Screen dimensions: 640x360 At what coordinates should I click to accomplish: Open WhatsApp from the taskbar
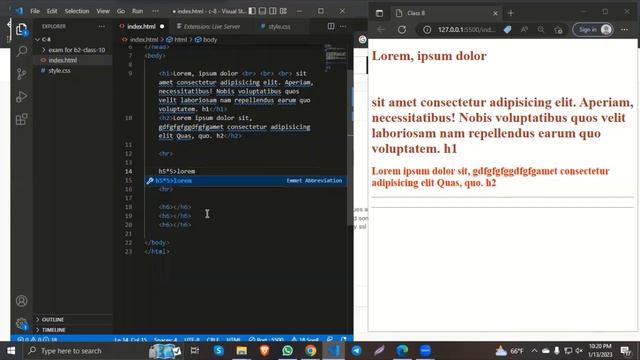(x=287, y=351)
